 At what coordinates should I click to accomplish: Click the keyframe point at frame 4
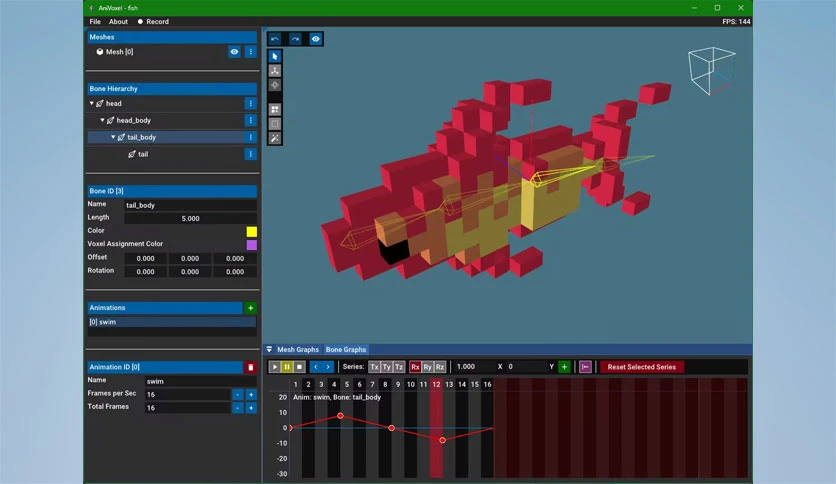[x=340, y=416]
